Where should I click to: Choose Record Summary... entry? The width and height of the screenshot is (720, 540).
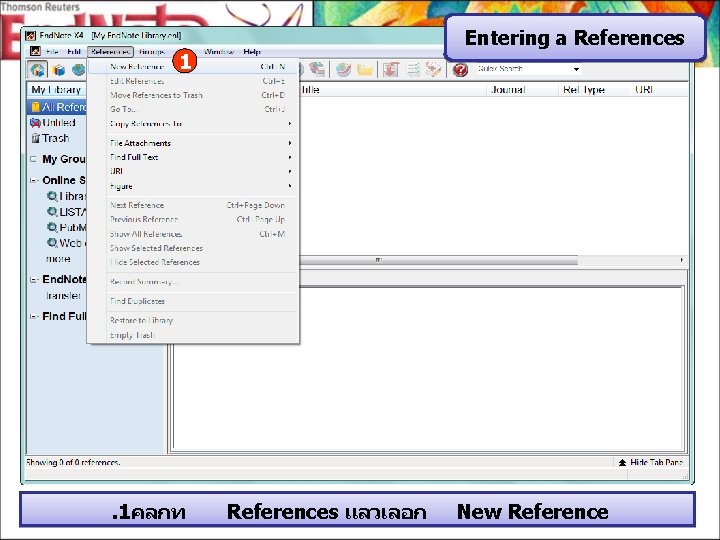pyautogui.click(x=193, y=281)
